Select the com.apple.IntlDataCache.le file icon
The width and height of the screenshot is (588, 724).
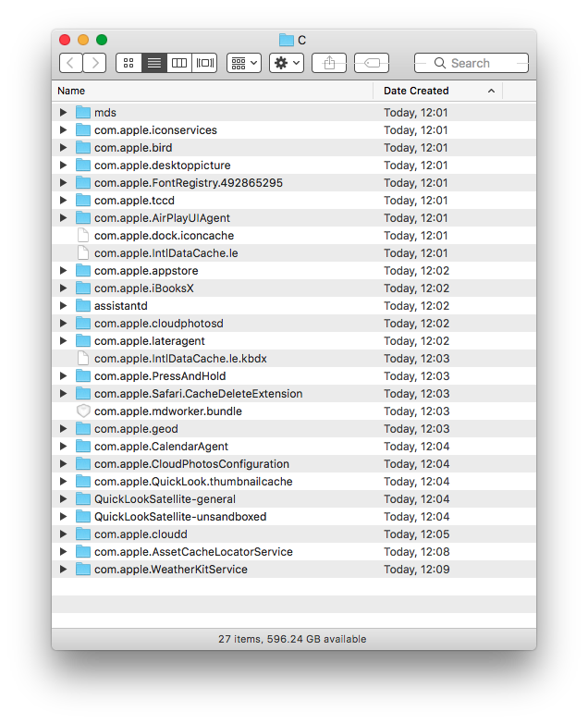pos(83,253)
